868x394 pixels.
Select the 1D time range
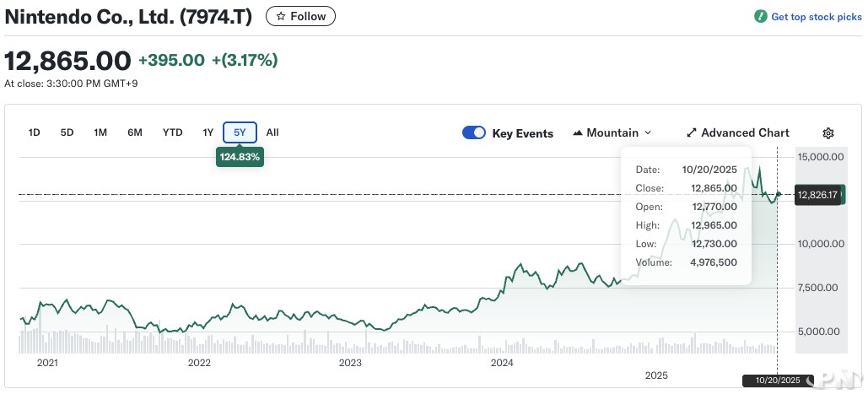[35, 132]
